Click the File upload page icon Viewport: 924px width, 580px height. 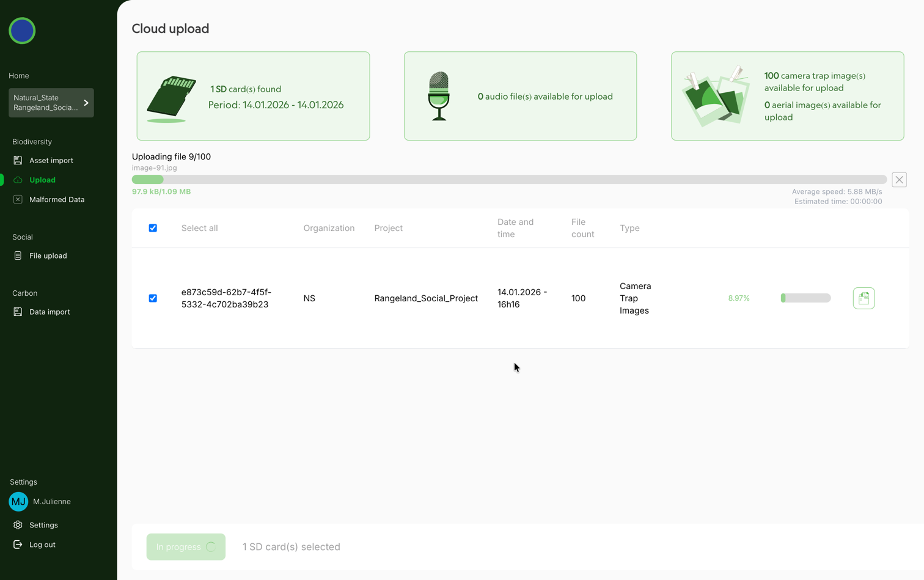point(18,255)
